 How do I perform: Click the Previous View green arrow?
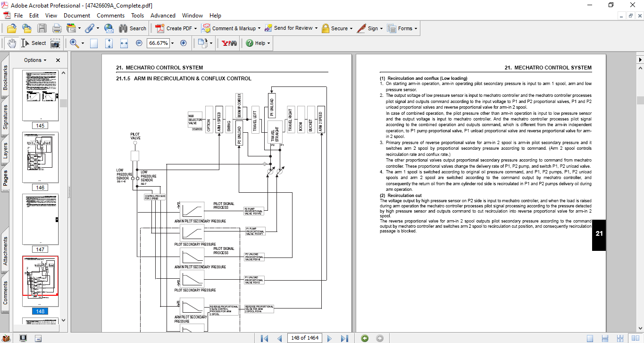[x=365, y=338]
